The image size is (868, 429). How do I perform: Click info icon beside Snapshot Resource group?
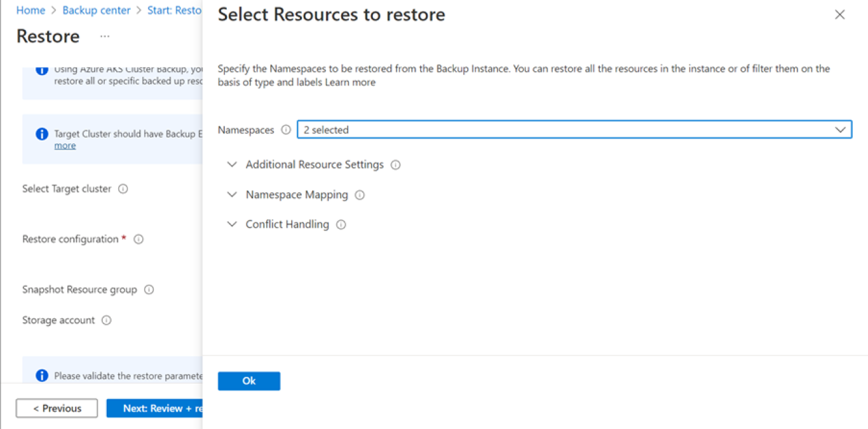coord(149,289)
